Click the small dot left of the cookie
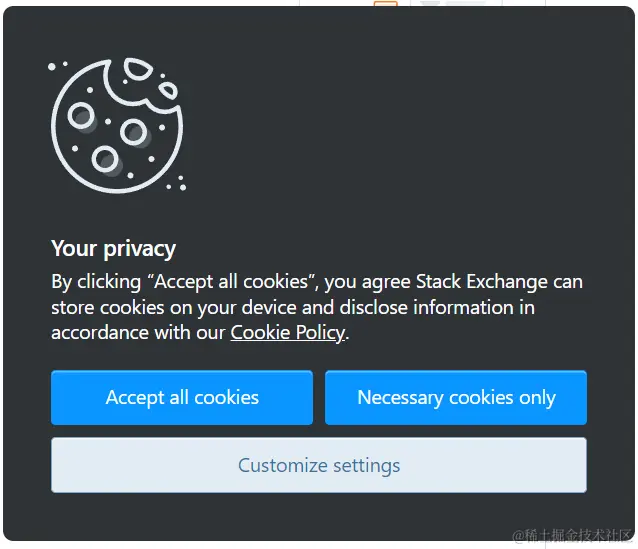This screenshot has height=549, width=638. coord(53,67)
